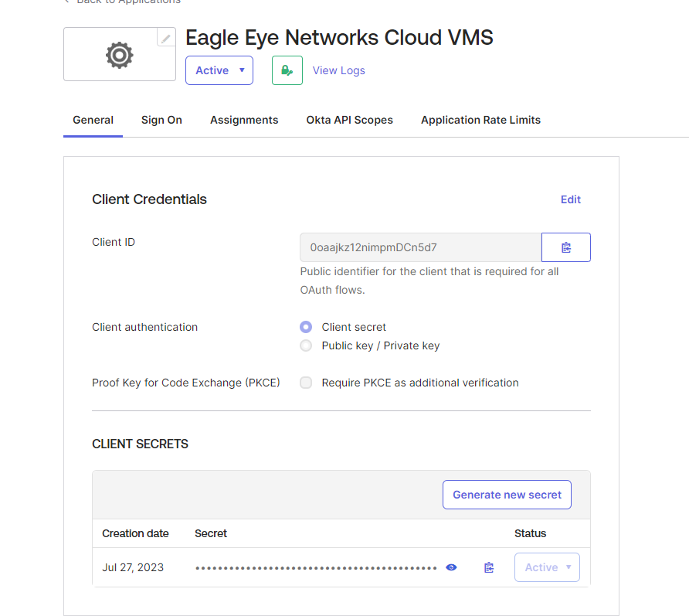Viewport: 689px width, 616px height.
Task: Go to Okta API Scopes tab
Action: pos(349,120)
